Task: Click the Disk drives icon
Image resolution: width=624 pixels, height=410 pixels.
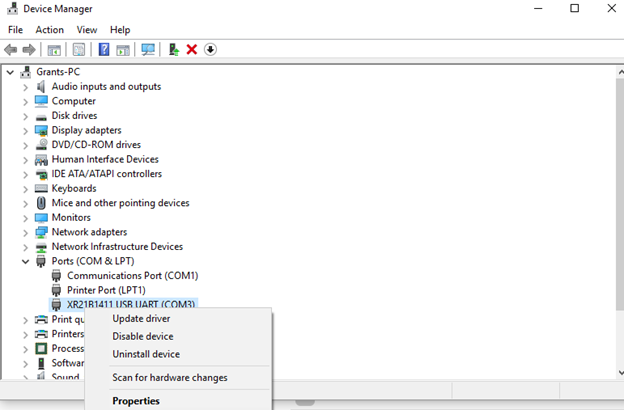Action: (x=41, y=117)
